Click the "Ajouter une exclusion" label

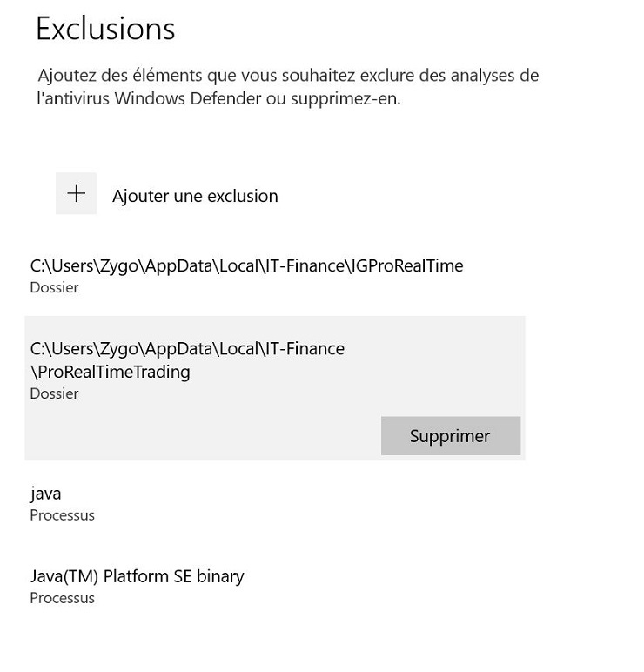point(195,196)
